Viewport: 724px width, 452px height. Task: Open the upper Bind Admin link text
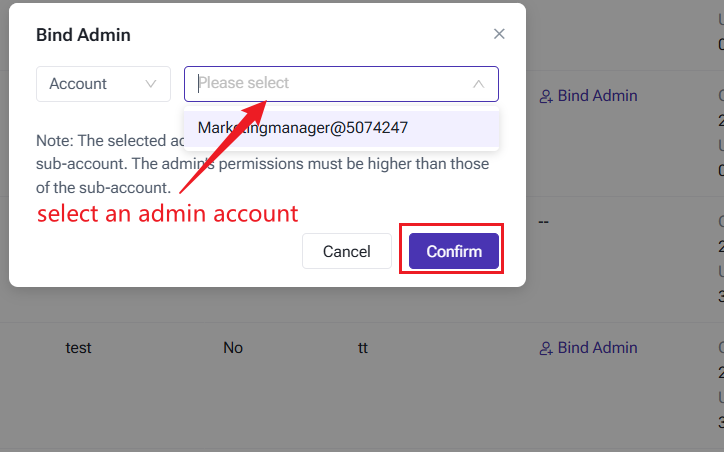tap(597, 96)
